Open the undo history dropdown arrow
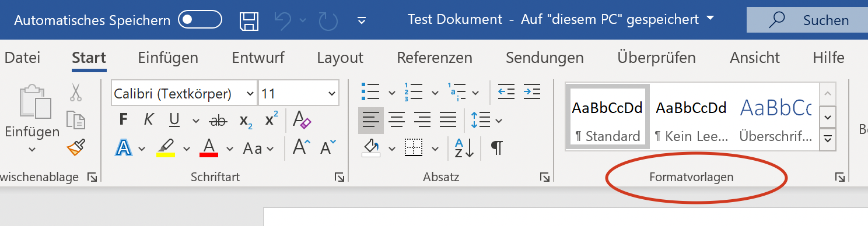This screenshot has width=868, height=226. (x=303, y=20)
